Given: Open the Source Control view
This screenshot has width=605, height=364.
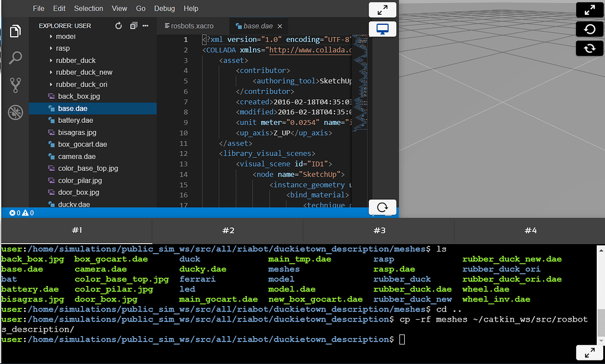Looking at the screenshot, I should (x=16, y=84).
